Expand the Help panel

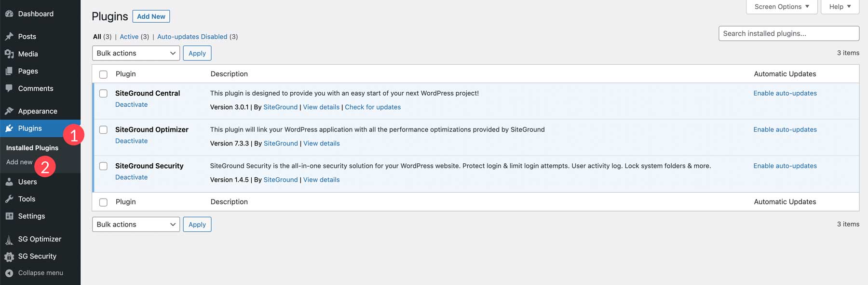840,6
